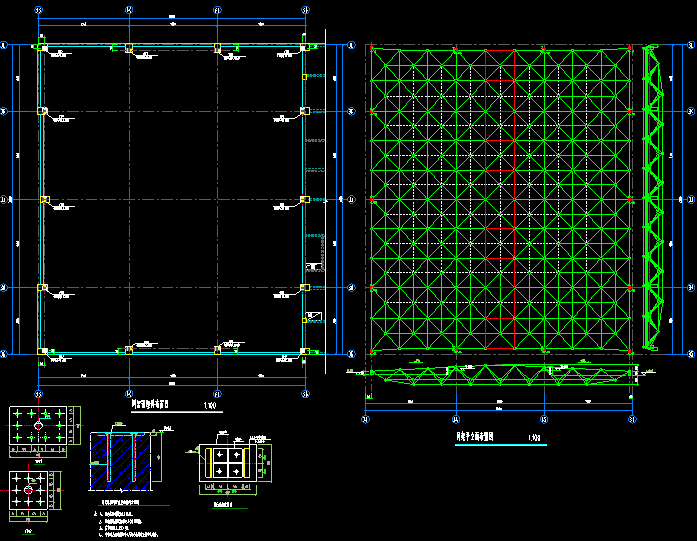Viewport: 697px width, 541px height.
Task: Click the red-circled hole in the upper bolt plate
Action: point(39,427)
